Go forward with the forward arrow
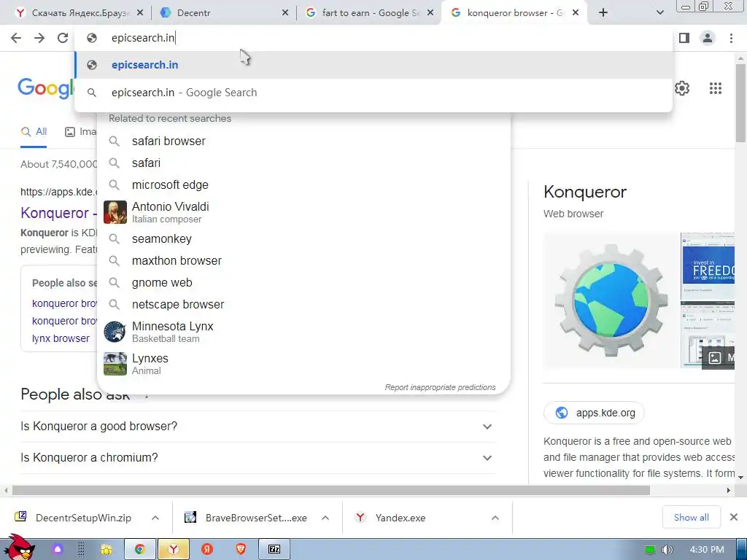The height and width of the screenshot is (560, 747). (x=39, y=38)
